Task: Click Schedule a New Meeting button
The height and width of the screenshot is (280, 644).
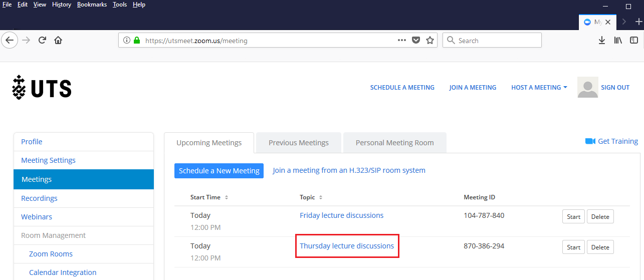Action: (219, 171)
